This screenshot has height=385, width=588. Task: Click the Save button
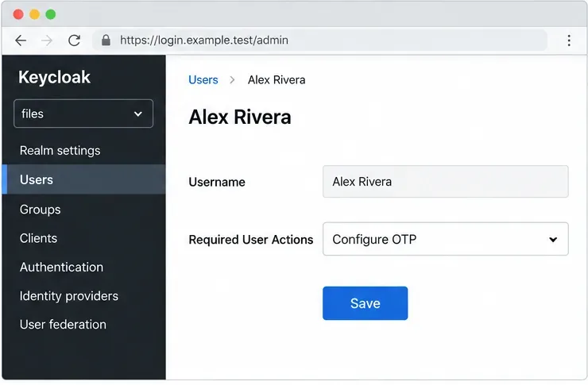point(365,303)
